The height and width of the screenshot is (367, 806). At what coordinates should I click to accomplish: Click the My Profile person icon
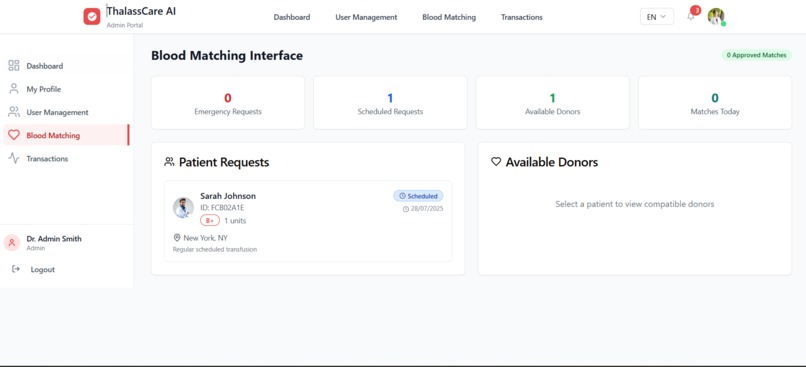14,89
